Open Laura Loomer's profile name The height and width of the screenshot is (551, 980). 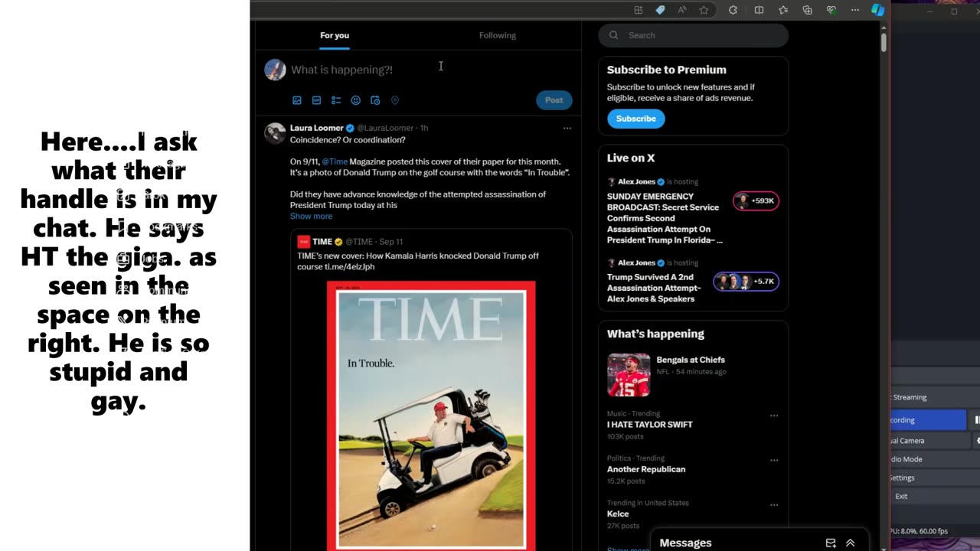(317, 128)
